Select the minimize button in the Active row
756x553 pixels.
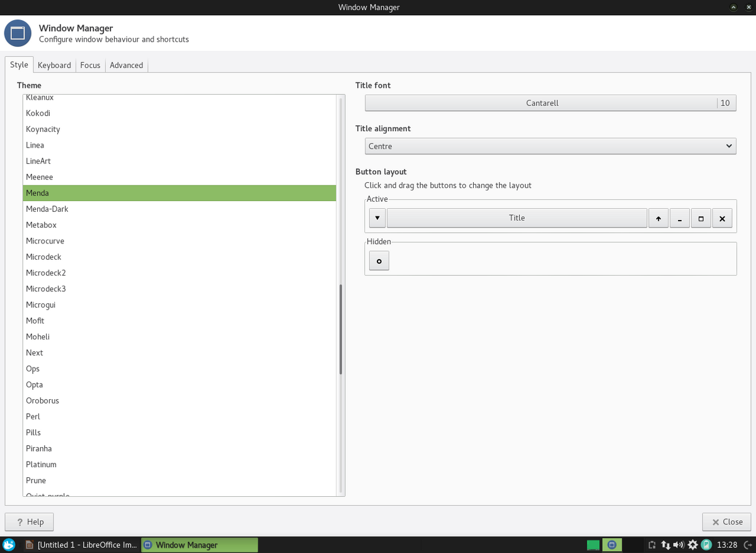point(679,218)
